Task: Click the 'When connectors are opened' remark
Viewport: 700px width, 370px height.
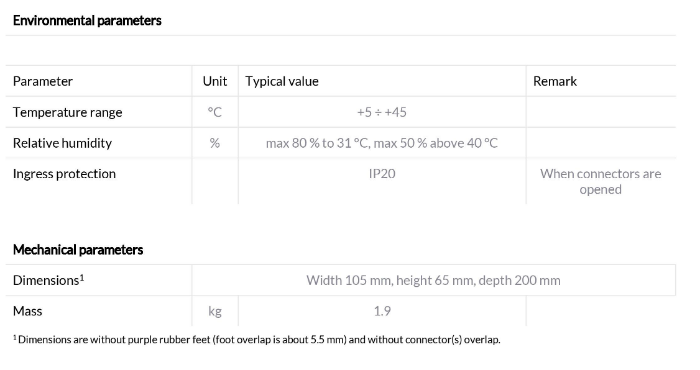Action: 600,181
